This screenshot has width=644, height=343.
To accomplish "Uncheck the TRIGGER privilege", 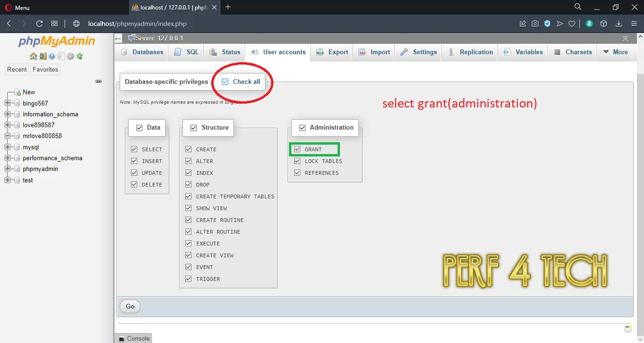I will coord(188,279).
